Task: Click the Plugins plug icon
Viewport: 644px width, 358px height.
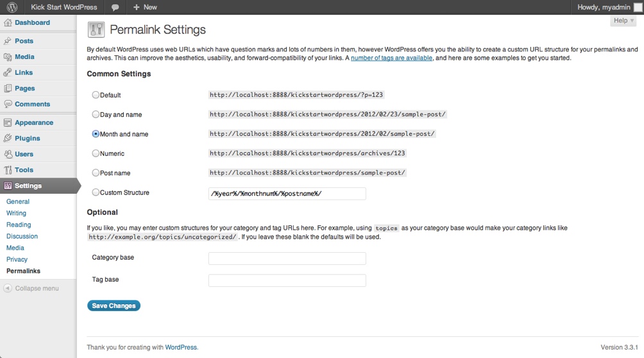Action: [8, 138]
